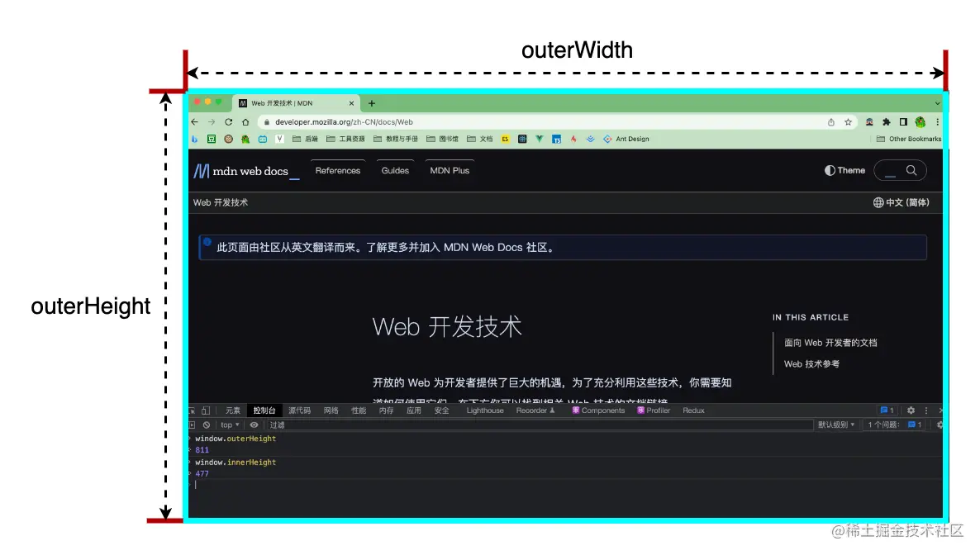Toggle live expression eye icon
980x555 pixels.
(254, 425)
